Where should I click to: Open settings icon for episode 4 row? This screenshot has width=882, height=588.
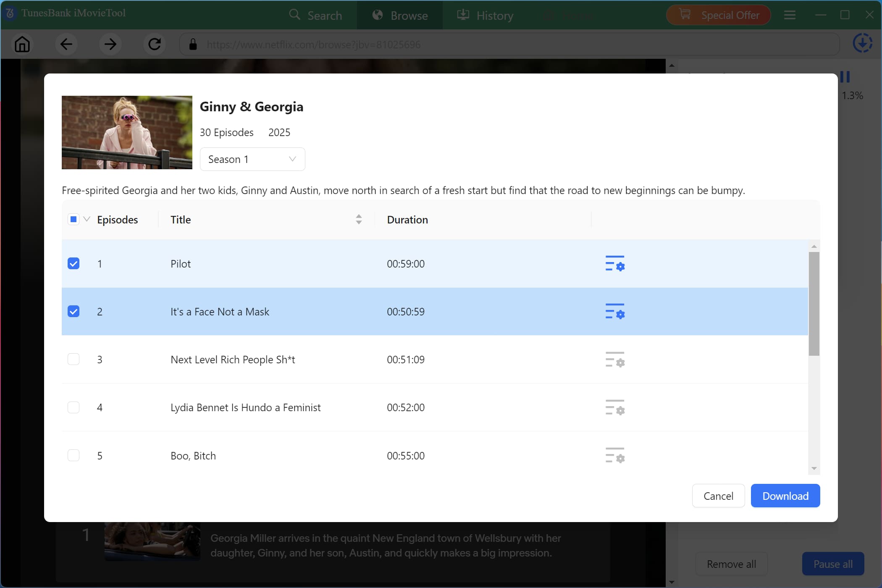tap(615, 407)
